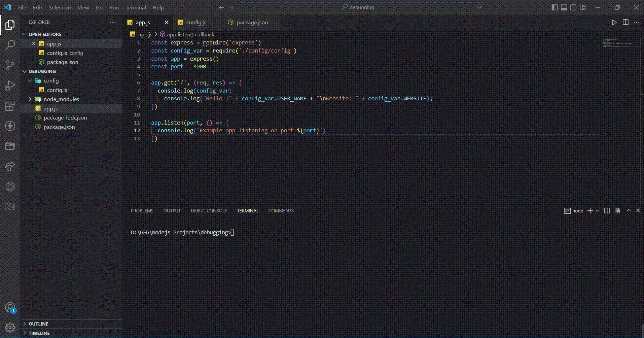644x338 pixels.
Task: Select package-lock.json in the explorer
Action: coord(65,118)
